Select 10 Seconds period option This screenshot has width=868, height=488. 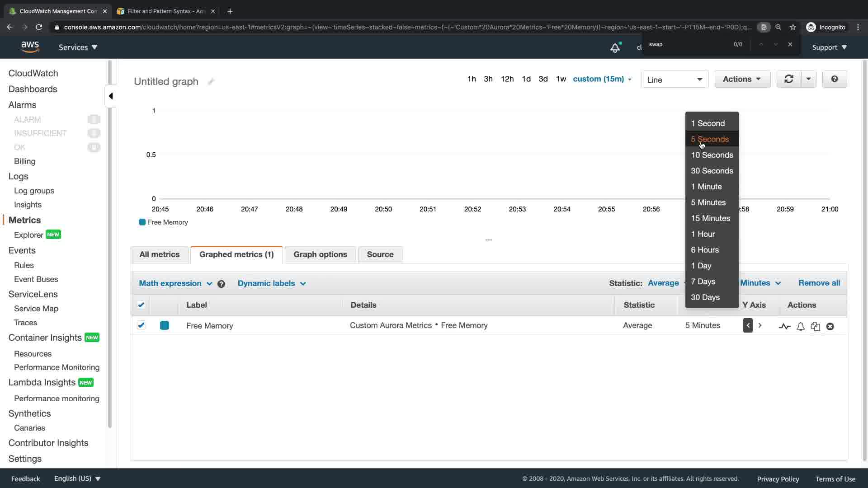click(x=712, y=155)
